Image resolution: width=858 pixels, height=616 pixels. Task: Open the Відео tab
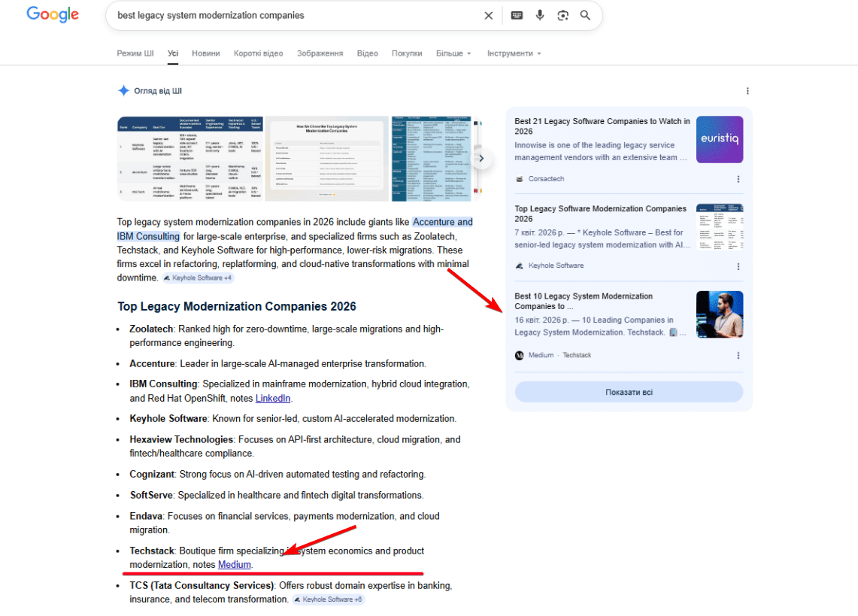click(367, 53)
